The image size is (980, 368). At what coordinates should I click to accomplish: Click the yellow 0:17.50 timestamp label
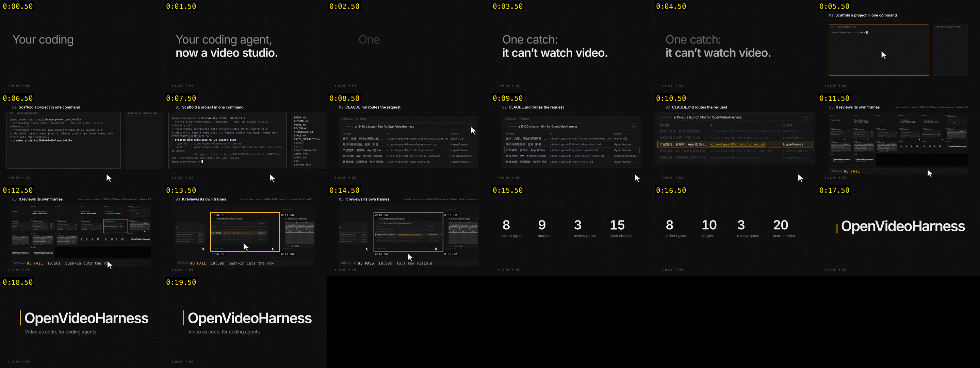point(834,190)
